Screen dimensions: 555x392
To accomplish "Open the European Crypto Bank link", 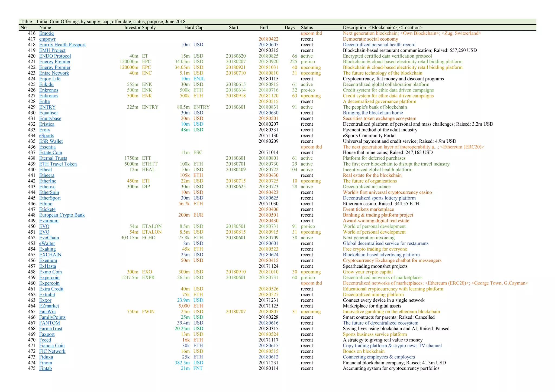I will 62,215.
